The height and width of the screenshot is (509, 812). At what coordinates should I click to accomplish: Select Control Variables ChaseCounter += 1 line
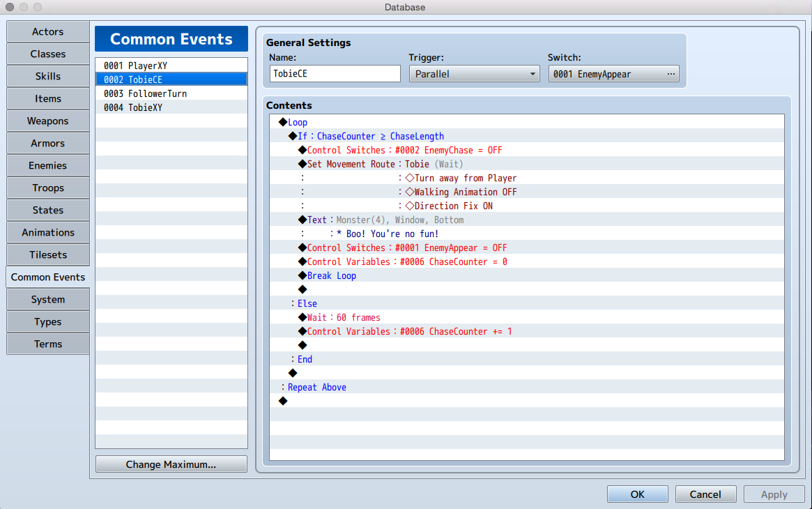[527, 332]
